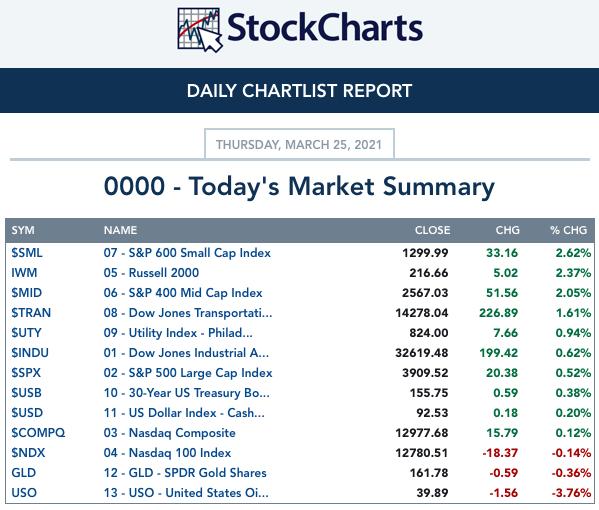Click the Daily Chartlist Report banner

300,91
